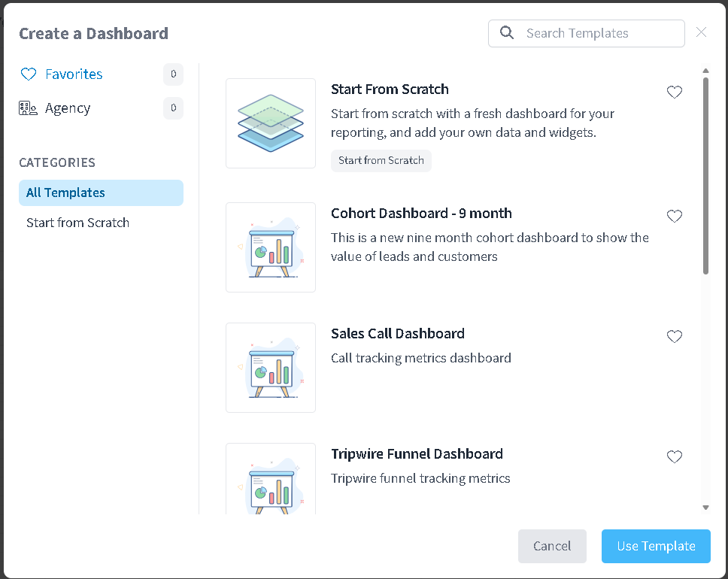
Task: Toggle heart on Cohort Dashboard - 9 month
Action: tap(675, 217)
